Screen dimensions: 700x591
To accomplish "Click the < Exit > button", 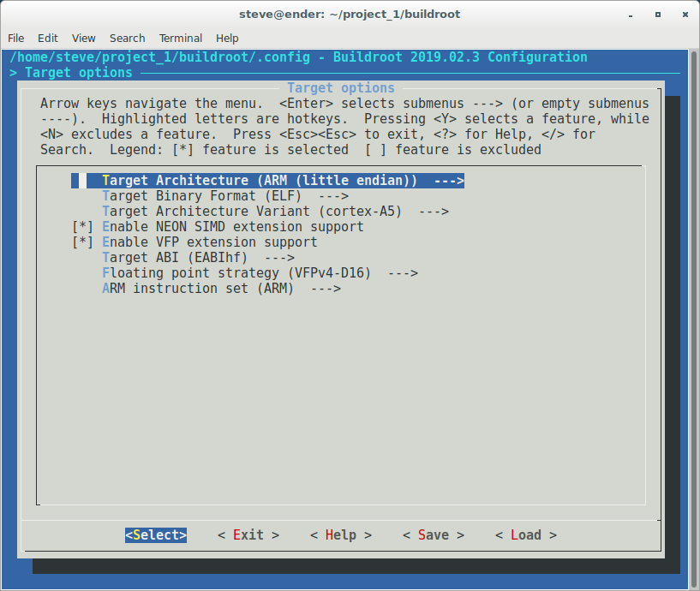I will click(248, 535).
